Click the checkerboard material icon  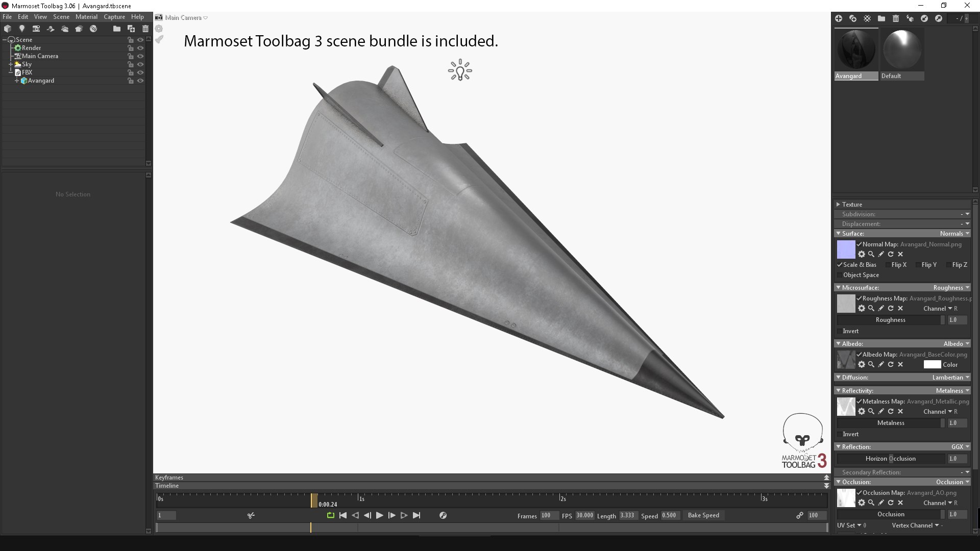click(x=867, y=18)
